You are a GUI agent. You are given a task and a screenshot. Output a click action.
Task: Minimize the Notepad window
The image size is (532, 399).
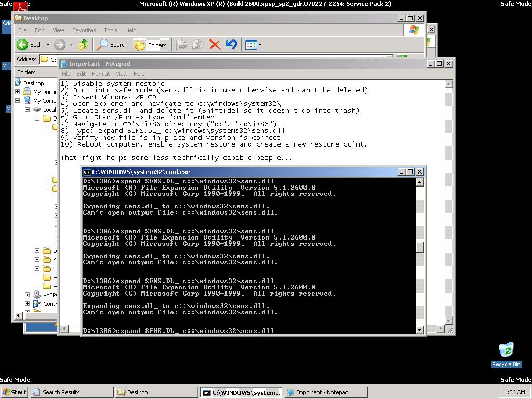click(431, 64)
